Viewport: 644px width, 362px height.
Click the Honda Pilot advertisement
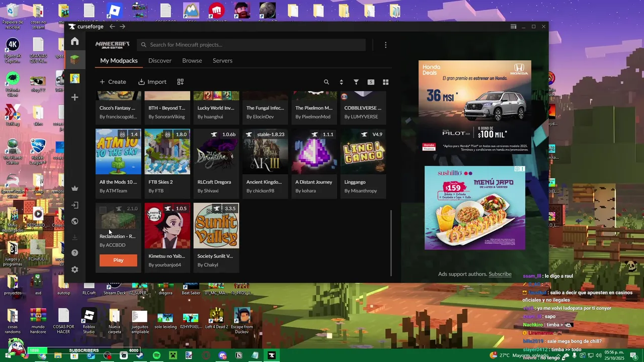pyautogui.click(x=475, y=107)
